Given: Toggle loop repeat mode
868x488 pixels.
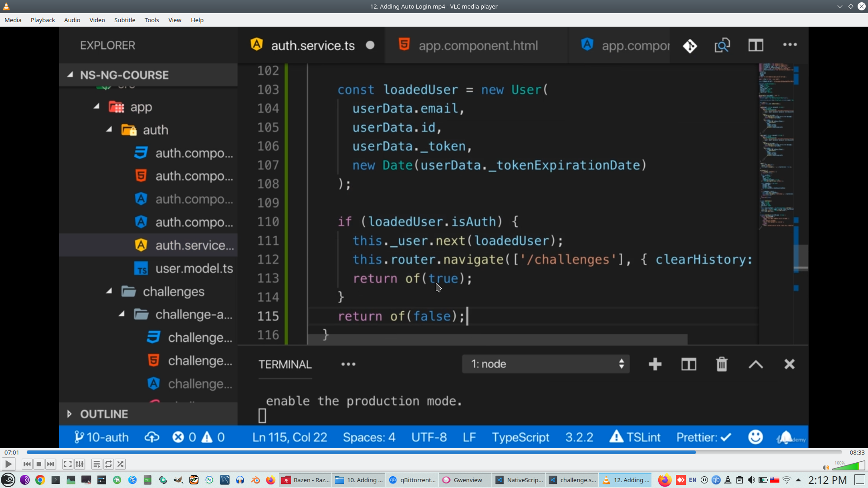Looking at the screenshot, I should pos(108,464).
